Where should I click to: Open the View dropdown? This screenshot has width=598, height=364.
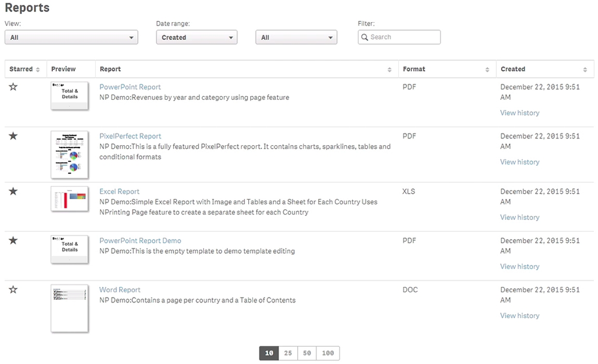point(71,37)
